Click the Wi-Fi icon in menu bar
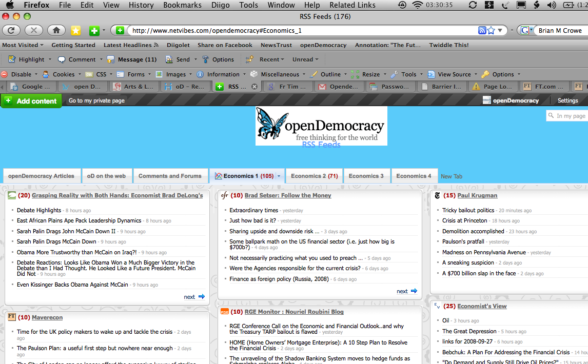This screenshot has height=364, width=588. [x=417, y=5]
